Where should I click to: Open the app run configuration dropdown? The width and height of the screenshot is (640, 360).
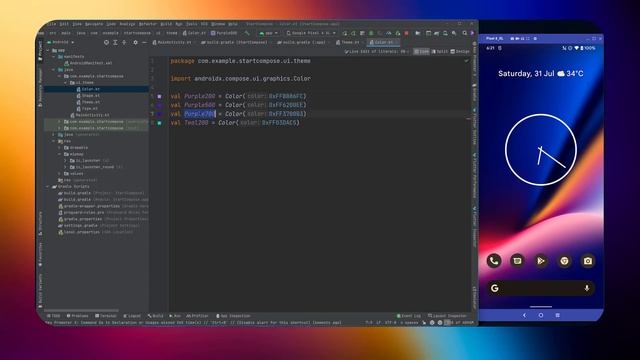268,33
